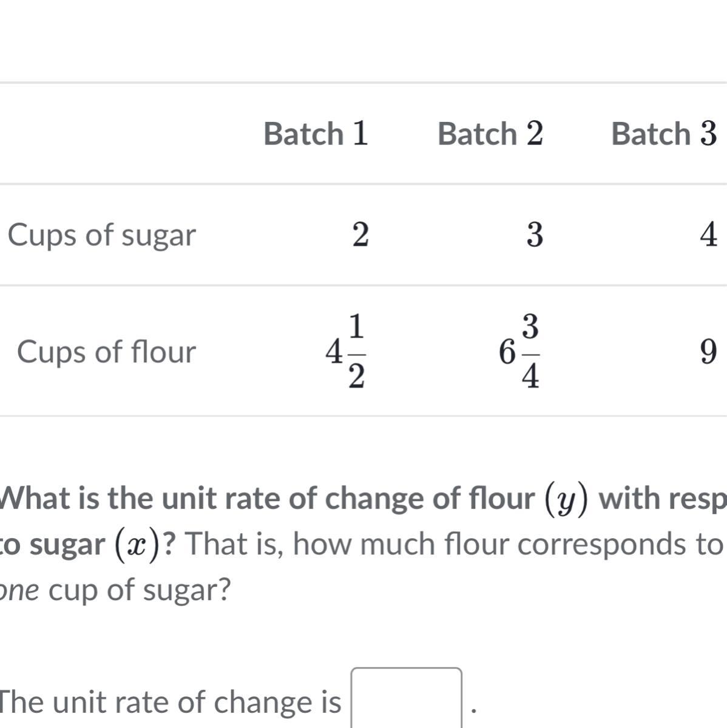
Task: Click sugar value 4 for Batch 3
Action: [x=708, y=235]
